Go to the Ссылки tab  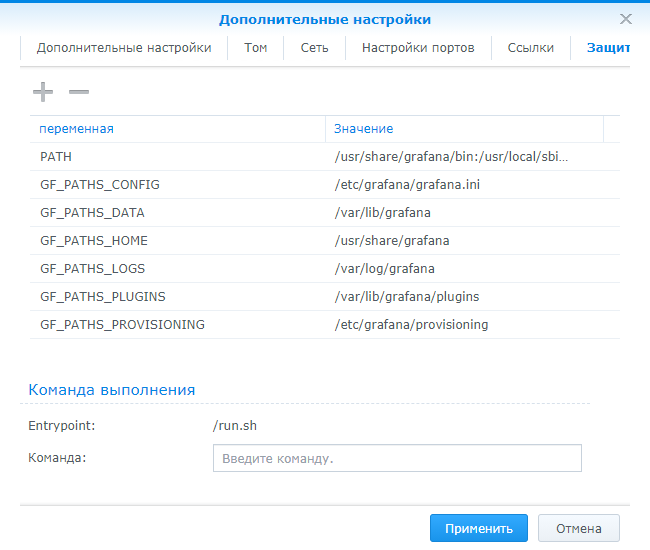tap(530, 48)
